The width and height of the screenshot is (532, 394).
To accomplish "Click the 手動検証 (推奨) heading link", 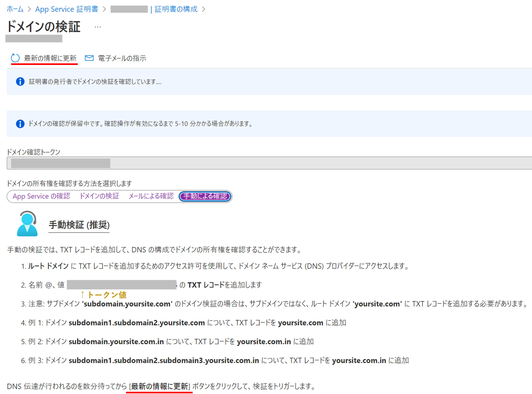I will click(x=79, y=225).
